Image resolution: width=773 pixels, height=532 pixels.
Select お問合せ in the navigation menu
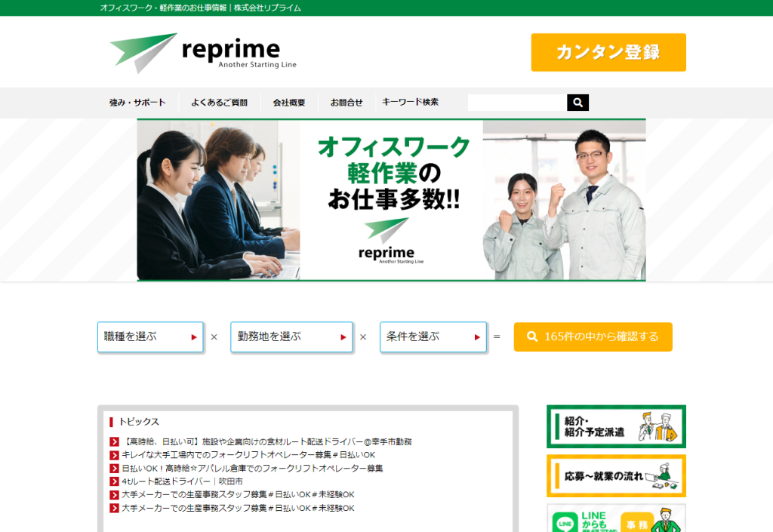pyautogui.click(x=346, y=102)
